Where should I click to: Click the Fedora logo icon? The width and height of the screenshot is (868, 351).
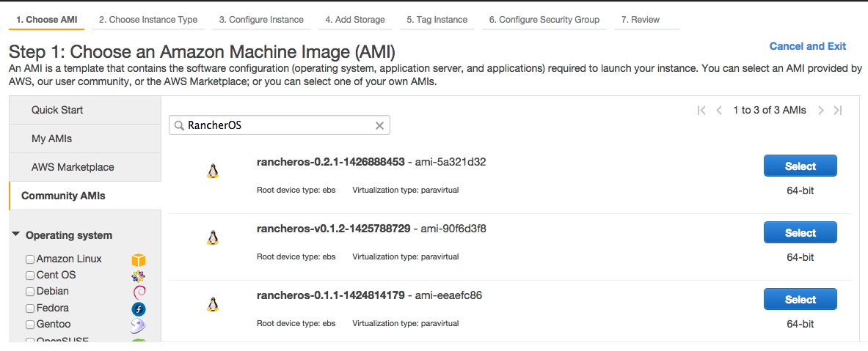[139, 308]
